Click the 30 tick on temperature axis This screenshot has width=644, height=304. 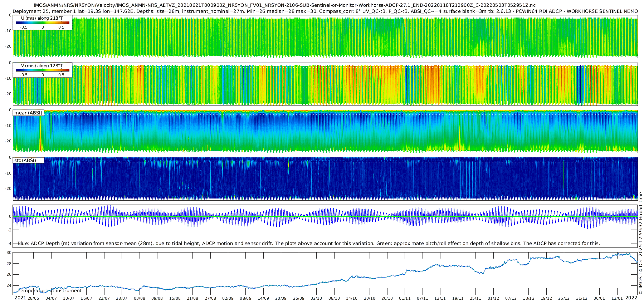pyautogui.click(x=9, y=252)
